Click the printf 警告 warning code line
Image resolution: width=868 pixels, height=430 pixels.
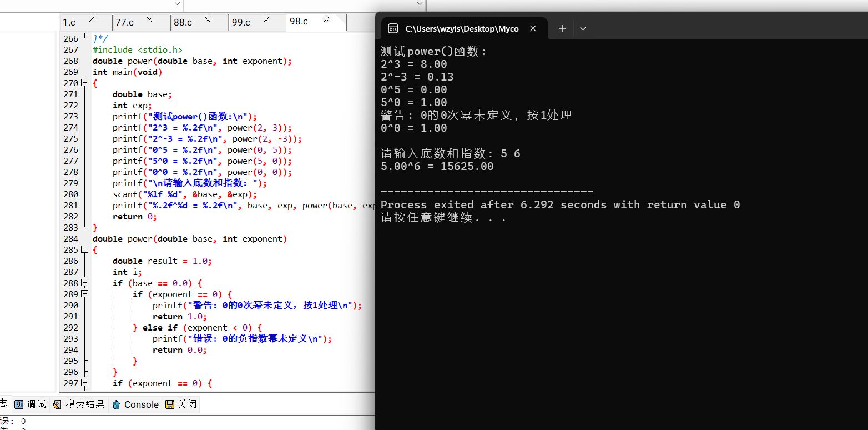coord(257,306)
